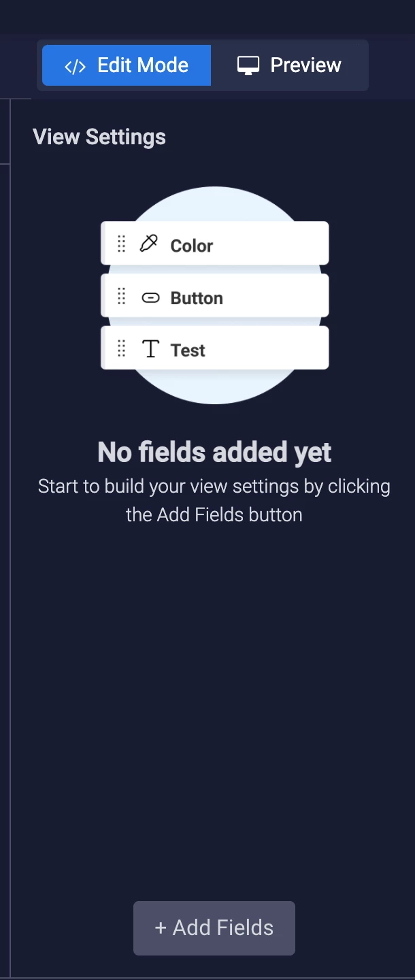This screenshot has width=415, height=980.
Task: Click the No fields added yet heading
Action: click(x=214, y=453)
